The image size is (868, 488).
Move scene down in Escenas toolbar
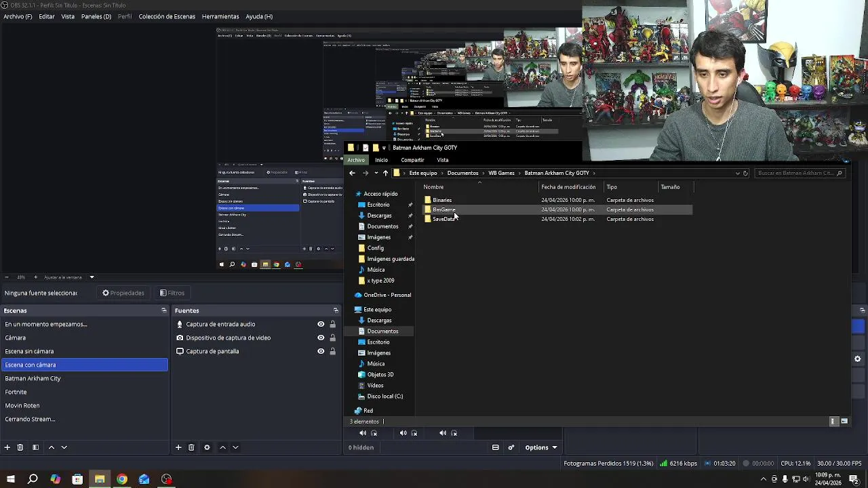tap(64, 447)
